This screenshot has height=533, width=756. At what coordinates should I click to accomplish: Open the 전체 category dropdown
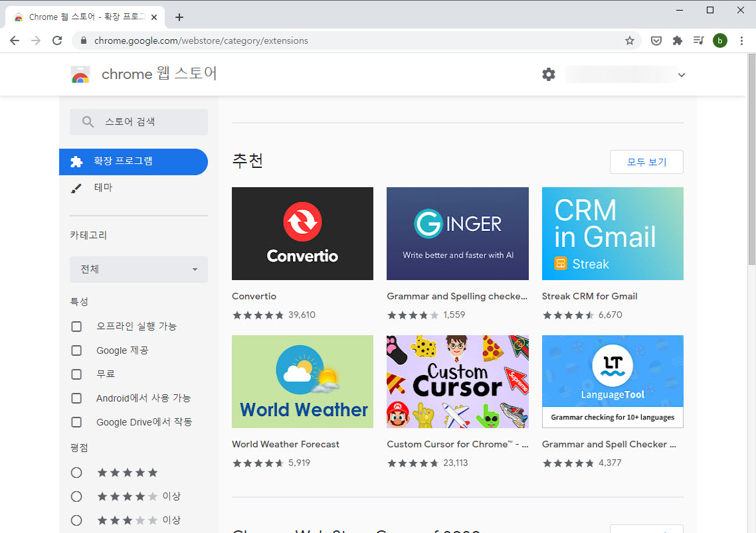139,269
